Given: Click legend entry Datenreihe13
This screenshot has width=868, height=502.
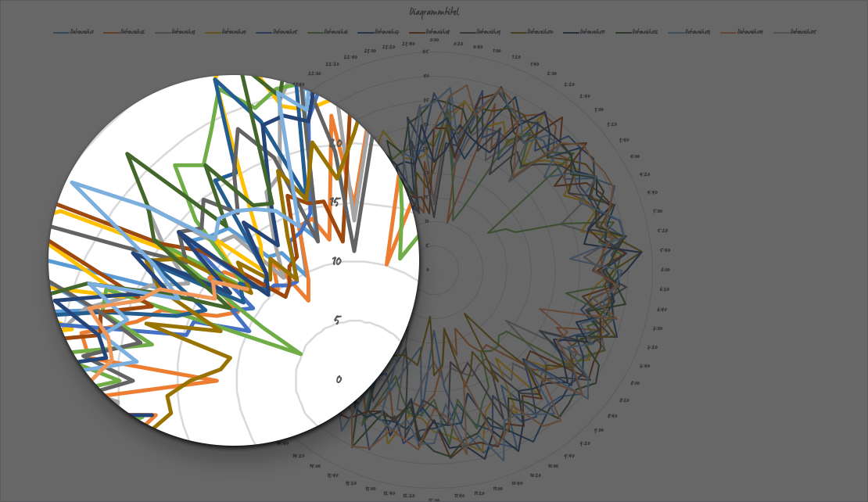Looking at the screenshot, I should [x=690, y=32].
